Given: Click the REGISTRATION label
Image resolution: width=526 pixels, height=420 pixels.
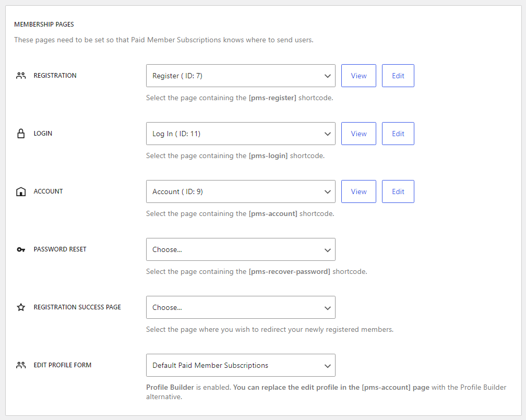Looking at the screenshot, I should point(55,76).
